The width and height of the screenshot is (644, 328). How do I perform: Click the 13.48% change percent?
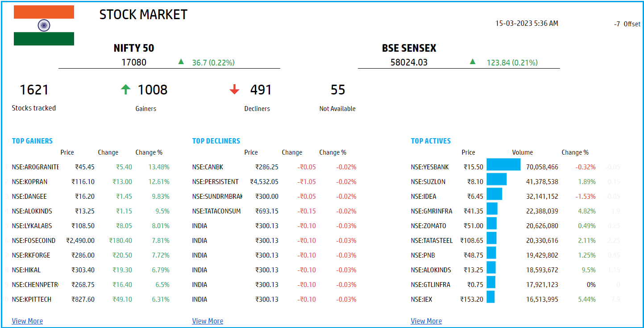click(159, 167)
